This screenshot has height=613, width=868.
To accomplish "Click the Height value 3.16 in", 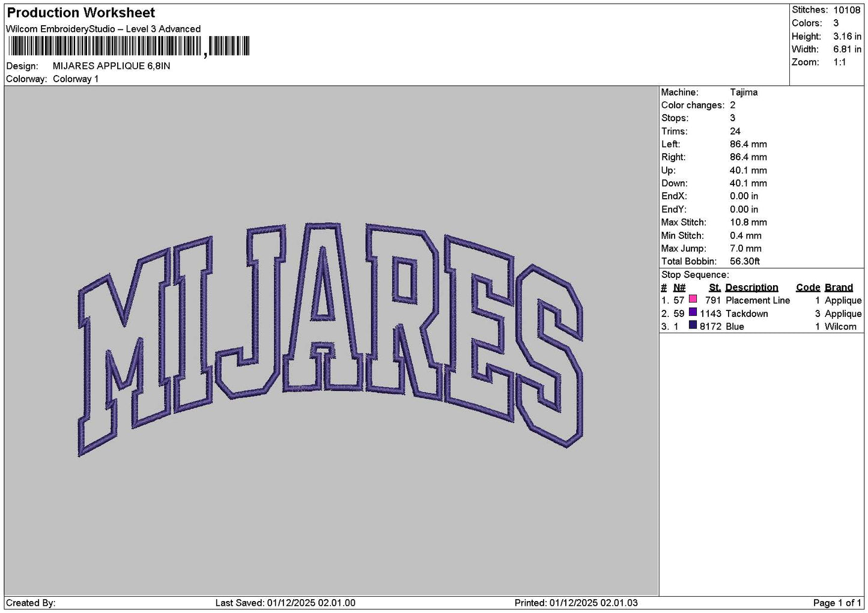I will pyautogui.click(x=847, y=36).
